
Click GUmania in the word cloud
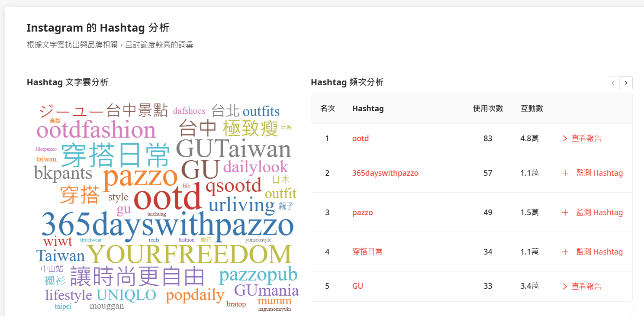267,290
